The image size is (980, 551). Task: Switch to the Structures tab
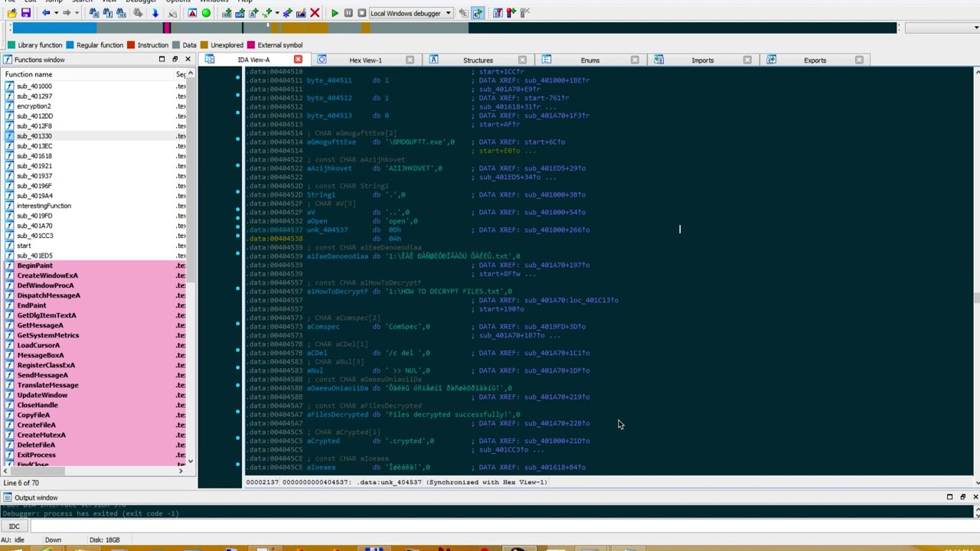[x=478, y=60]
